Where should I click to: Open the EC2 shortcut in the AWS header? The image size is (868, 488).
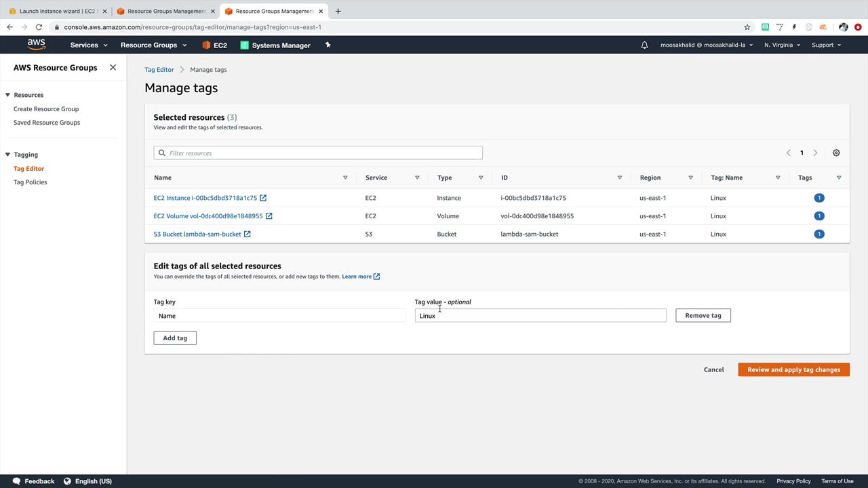click(215, 45)
